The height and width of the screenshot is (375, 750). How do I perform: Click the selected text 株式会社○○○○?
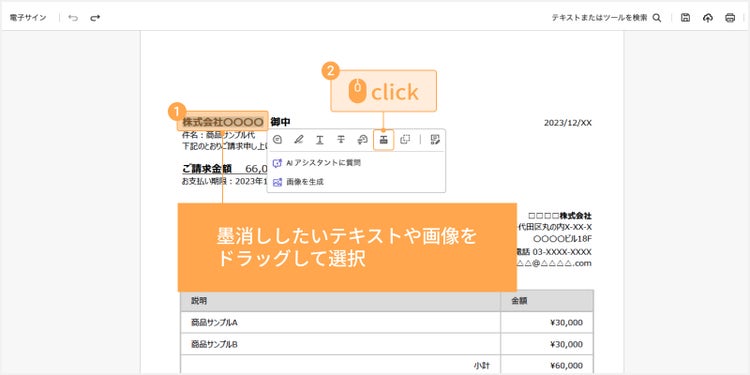(222, 122)
